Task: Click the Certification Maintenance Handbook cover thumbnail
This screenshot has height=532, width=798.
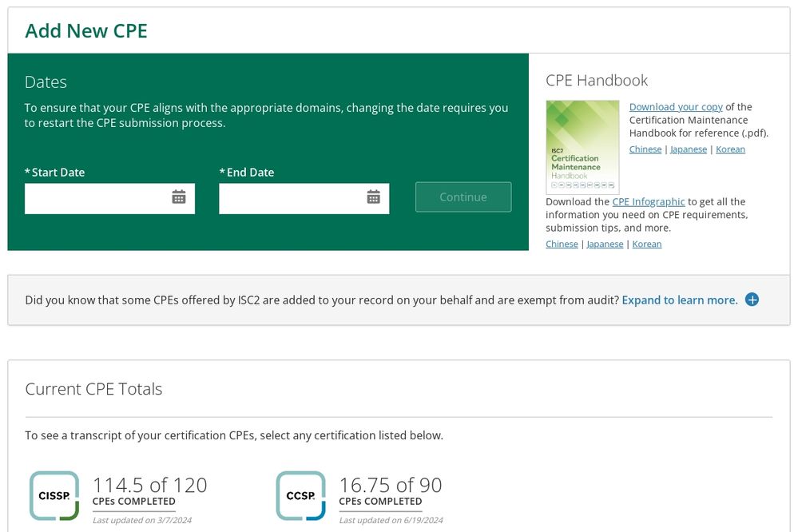Action: pyautogui.click(x=582, y=147)
